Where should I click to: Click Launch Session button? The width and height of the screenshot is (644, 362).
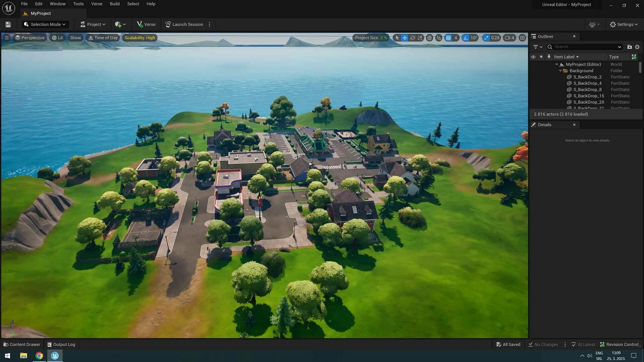coord(184,24)
